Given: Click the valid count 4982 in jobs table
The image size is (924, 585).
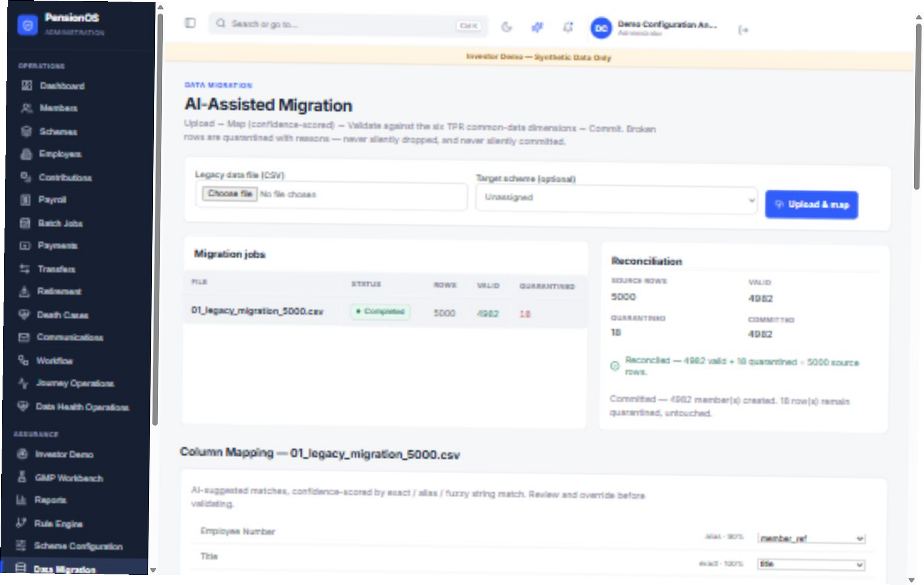Looking at the screenshot, I should pyautogui.click(x=487, y=313).
